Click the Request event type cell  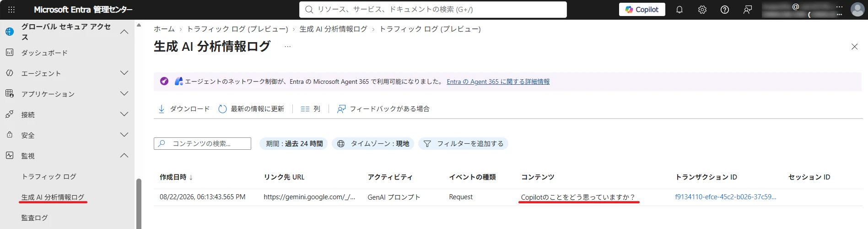(x=461, y=197)
